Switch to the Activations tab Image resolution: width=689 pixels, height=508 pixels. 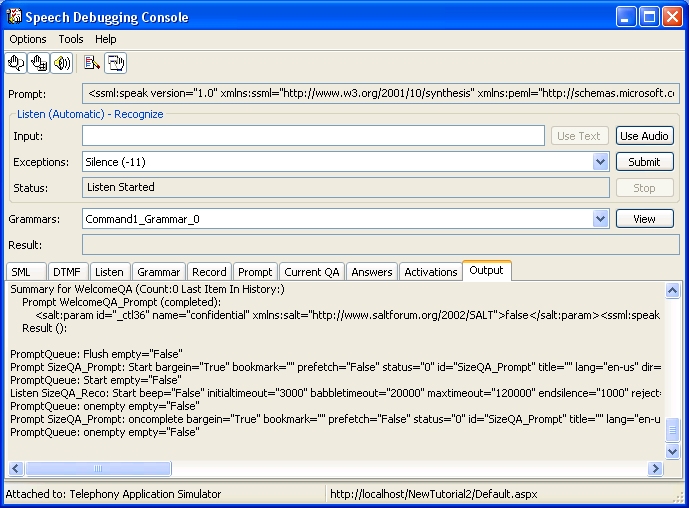pyautogui.click(x=431, y=272)
